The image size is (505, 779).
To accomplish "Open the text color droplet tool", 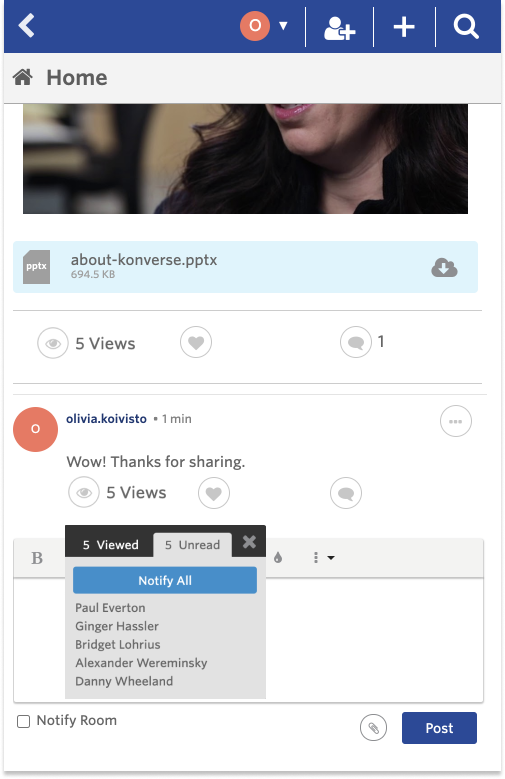I will 278,557.
